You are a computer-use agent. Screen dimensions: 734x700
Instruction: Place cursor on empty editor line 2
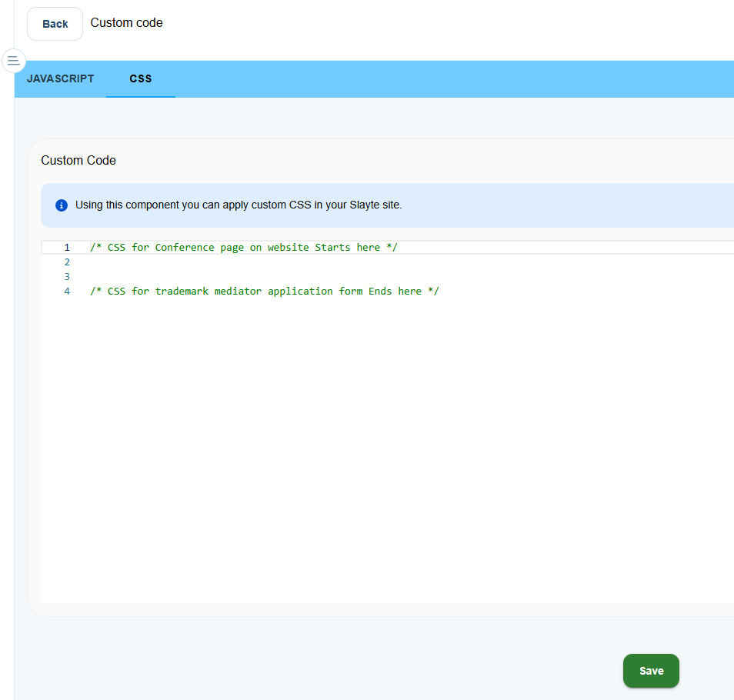coord(308,262)
